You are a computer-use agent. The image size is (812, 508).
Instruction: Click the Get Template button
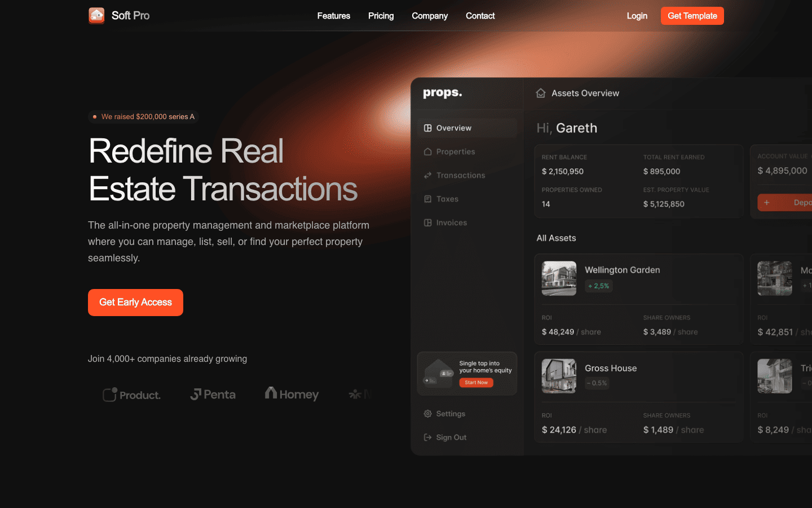tap(692, 16)
